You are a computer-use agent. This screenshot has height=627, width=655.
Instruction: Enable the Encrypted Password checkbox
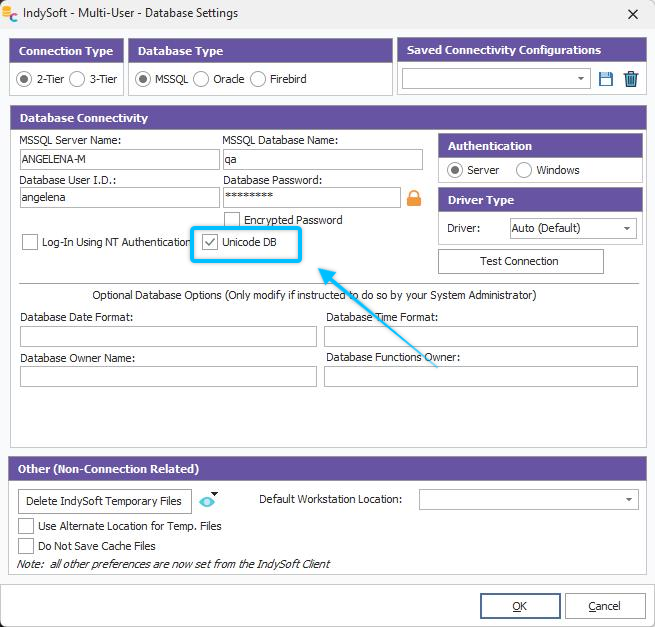click(x=232, y=220)
